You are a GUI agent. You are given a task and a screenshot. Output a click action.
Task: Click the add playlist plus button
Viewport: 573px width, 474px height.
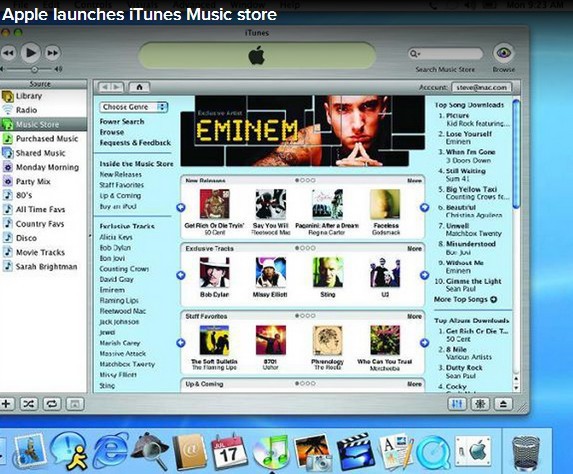tap(6, 404)
